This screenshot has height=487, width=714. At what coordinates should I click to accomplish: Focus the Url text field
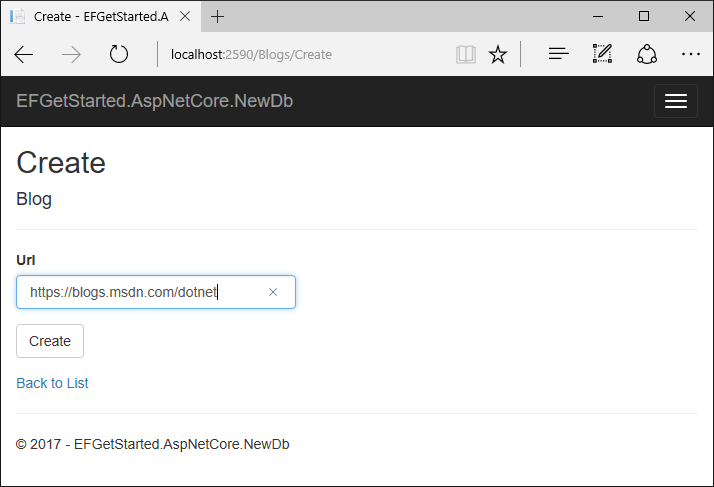click(x=140, y=292)
